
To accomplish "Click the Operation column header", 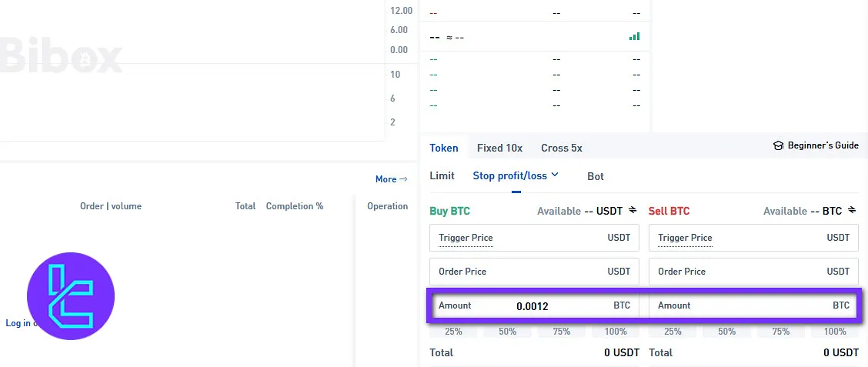I will (388, 206).
